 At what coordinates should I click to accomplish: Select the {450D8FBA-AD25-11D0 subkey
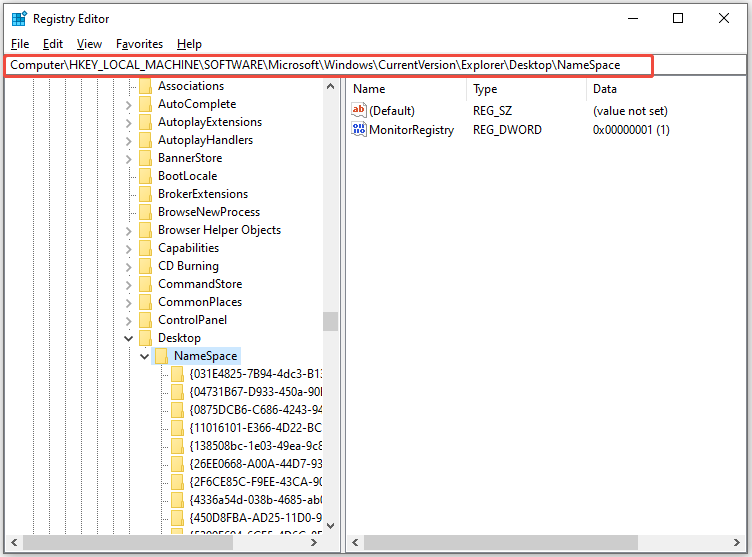[x=256, y=518]
